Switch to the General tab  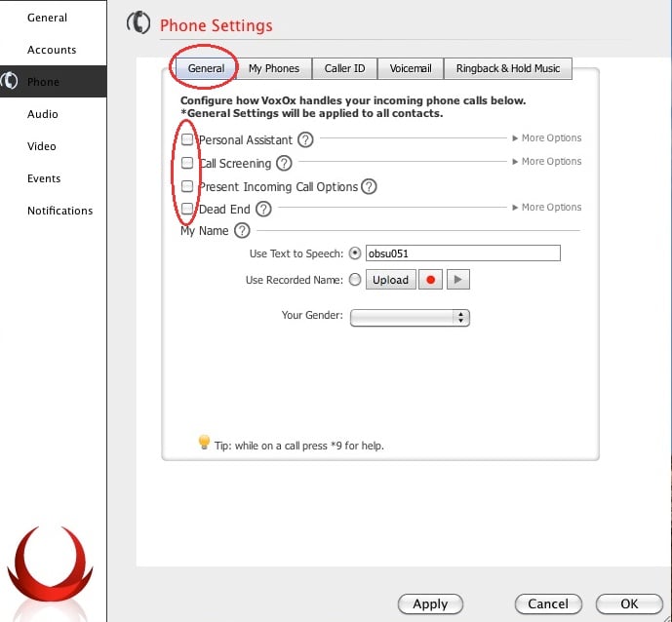tap(206, 68)
